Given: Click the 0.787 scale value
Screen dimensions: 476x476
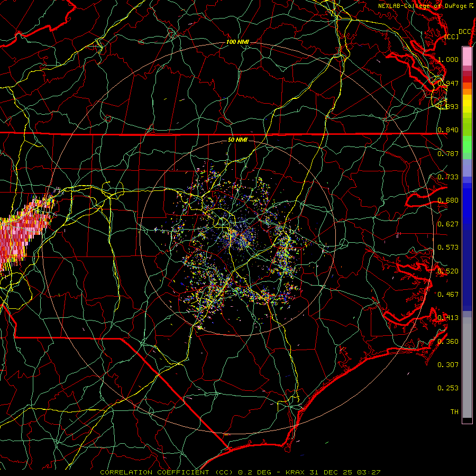Looking at the screenshot, I should point(448,153).
